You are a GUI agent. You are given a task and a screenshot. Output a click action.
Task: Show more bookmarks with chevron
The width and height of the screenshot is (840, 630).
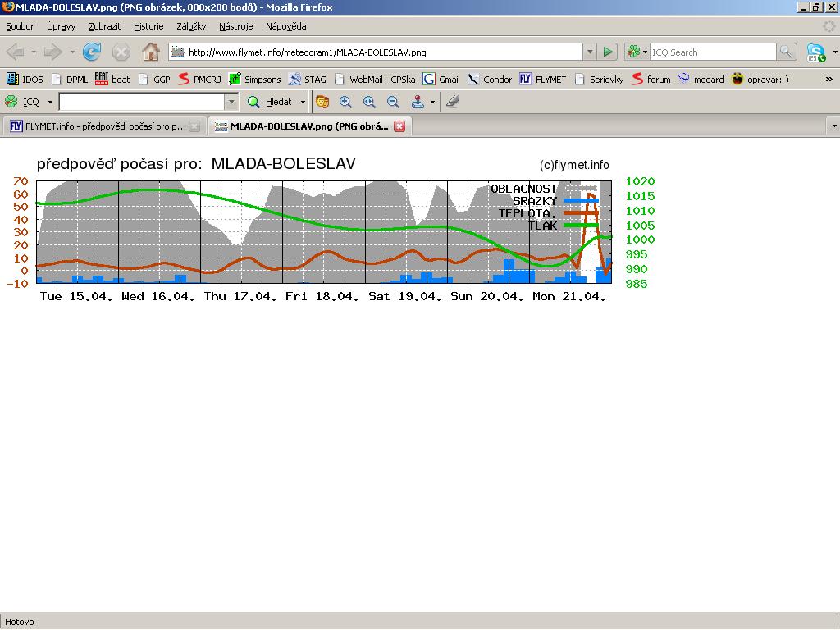(829, 80)
